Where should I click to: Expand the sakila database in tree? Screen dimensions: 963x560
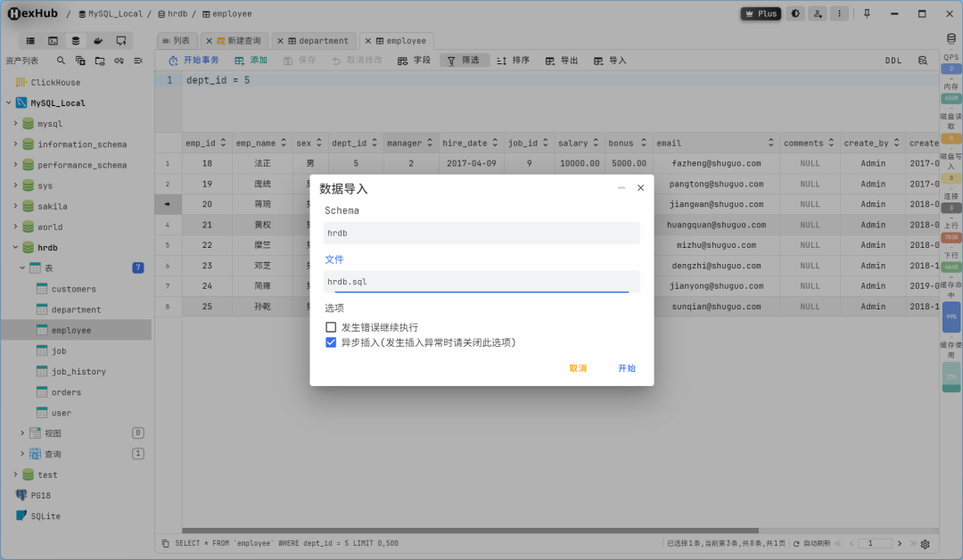pyautogui.click(x=17, y=206)
